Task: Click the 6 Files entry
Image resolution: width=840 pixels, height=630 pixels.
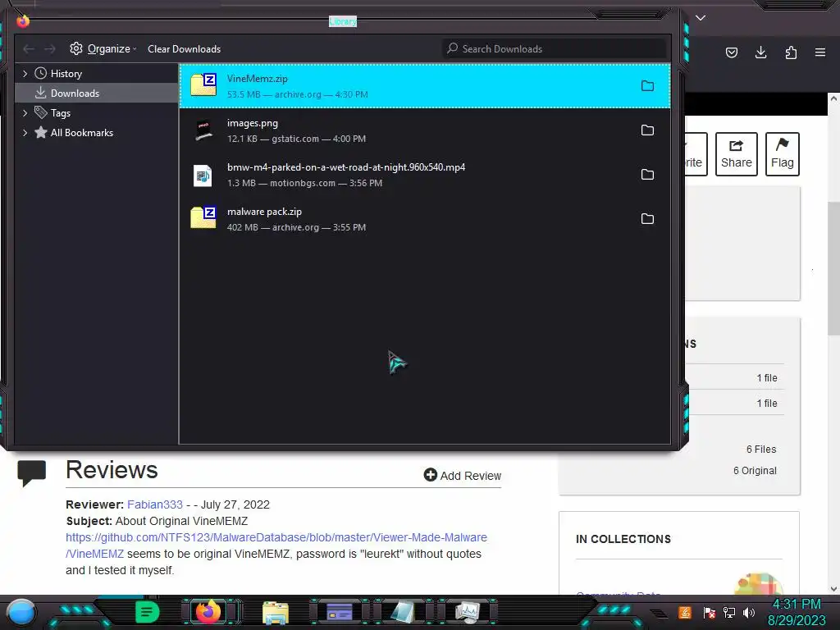Action: [x=760, y=450]
